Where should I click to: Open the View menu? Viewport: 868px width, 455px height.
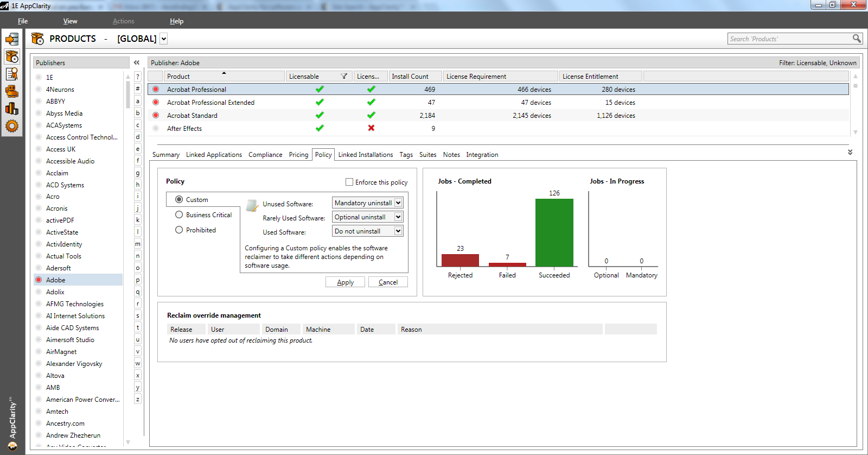tap(70, 21)
